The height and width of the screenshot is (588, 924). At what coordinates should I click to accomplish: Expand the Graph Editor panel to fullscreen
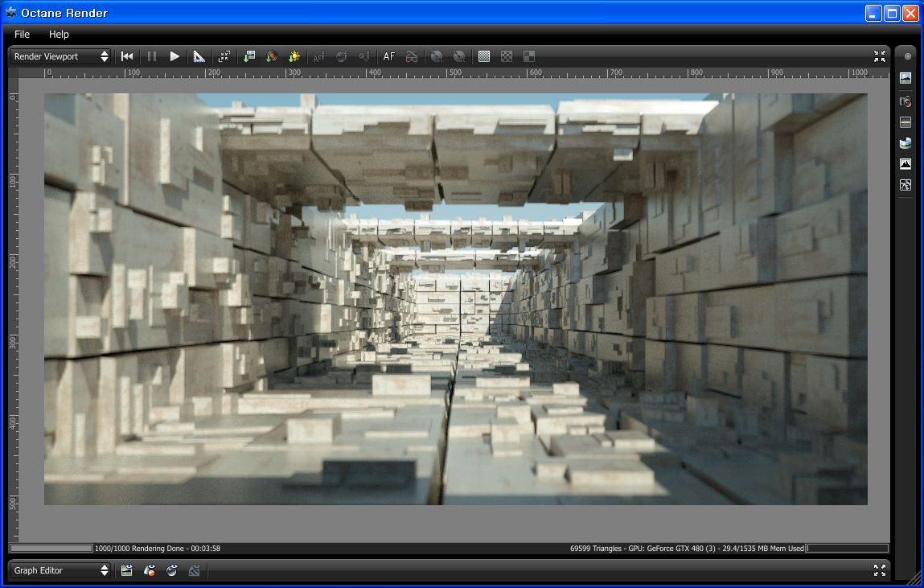(x=879, y=569)
